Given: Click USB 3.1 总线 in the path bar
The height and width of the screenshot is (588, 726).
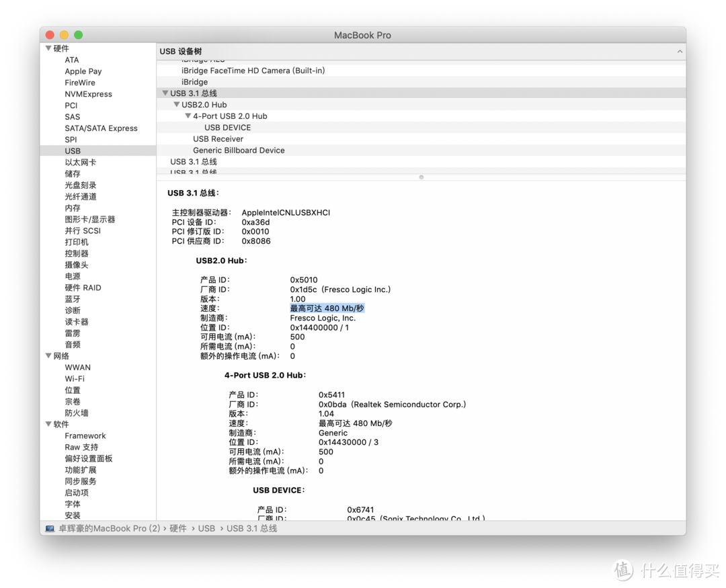Looking at the screenshot, I should [x=251, y=529].
